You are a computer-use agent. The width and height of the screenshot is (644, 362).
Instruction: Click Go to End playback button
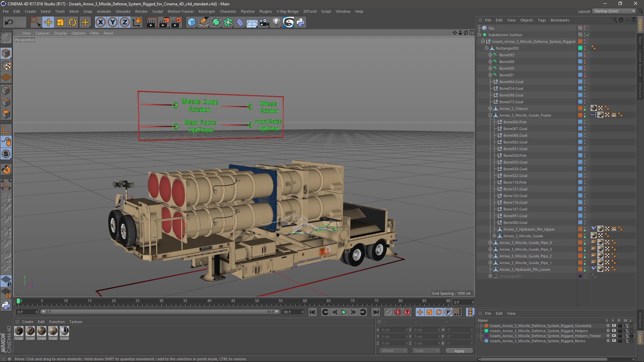click(376, 312)
